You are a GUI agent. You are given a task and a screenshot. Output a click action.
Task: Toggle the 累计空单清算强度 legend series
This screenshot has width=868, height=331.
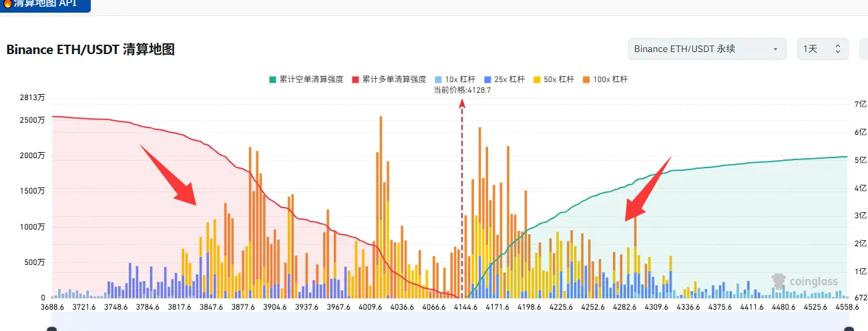(306, 79)
